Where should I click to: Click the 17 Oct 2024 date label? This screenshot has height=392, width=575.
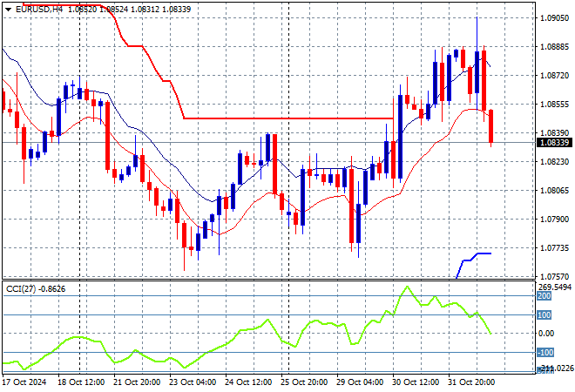coord(24,382)
